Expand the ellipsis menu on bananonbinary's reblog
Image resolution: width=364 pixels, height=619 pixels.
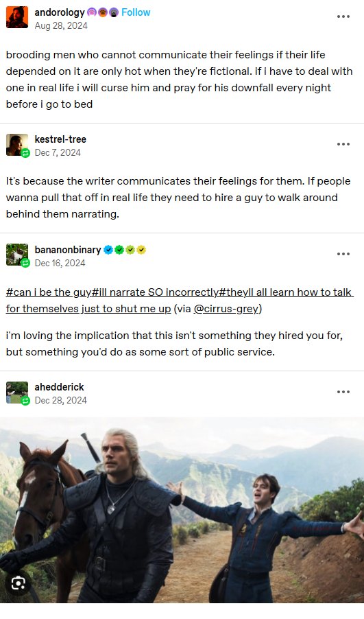coord(343,254)
